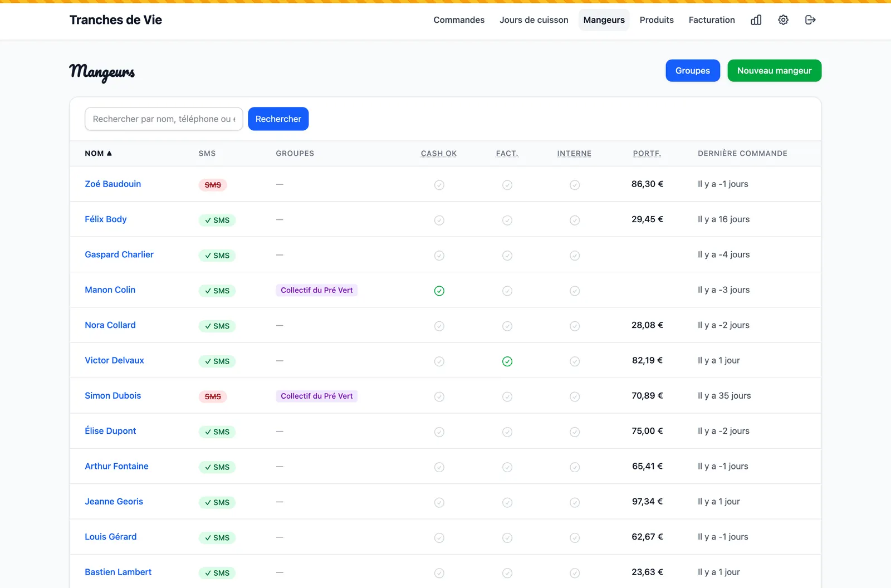The image size is (891, 588).
Task: Open Victor Delvaux's profile link
Action: pos(114,360)
